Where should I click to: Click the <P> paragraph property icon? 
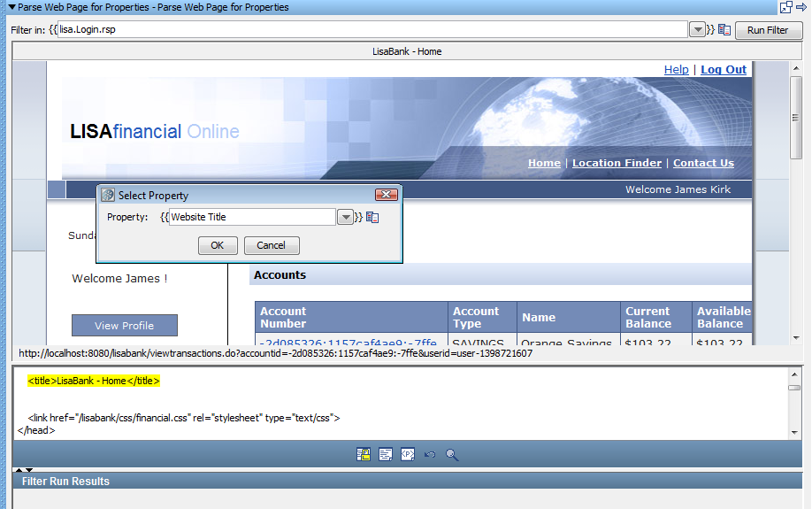pos(408,455)
